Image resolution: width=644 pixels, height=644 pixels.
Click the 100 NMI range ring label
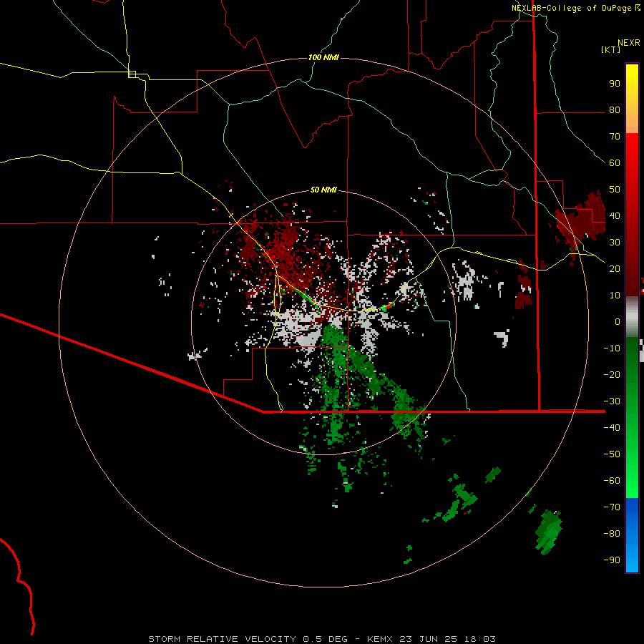pyautogui.click(x=323, y=57)
